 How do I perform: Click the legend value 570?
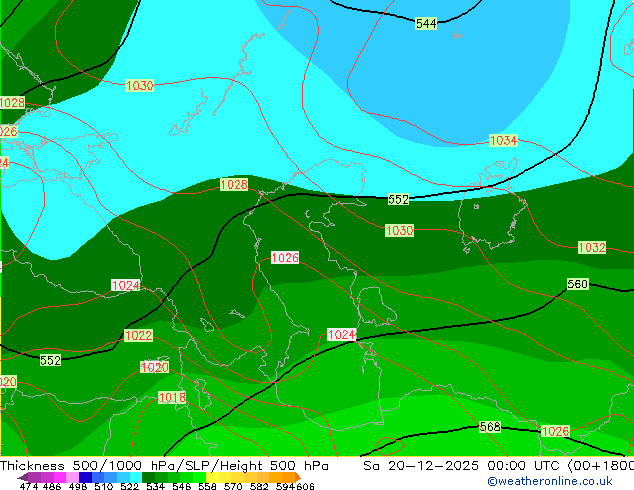coord(233,486)
